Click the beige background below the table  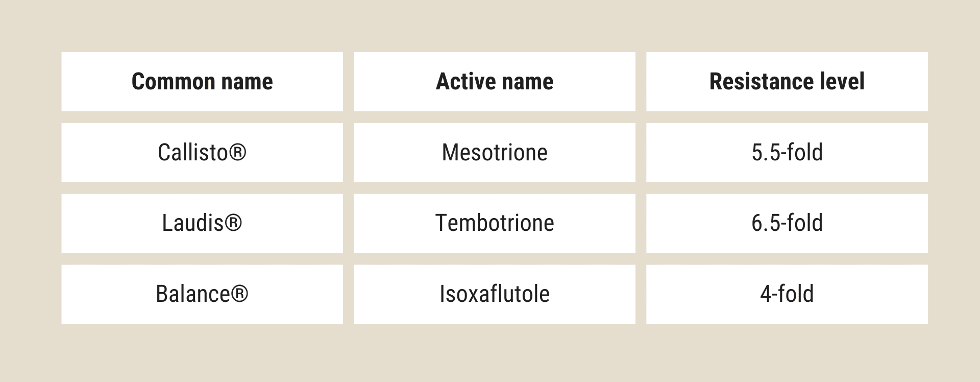[x=490, y=353]
